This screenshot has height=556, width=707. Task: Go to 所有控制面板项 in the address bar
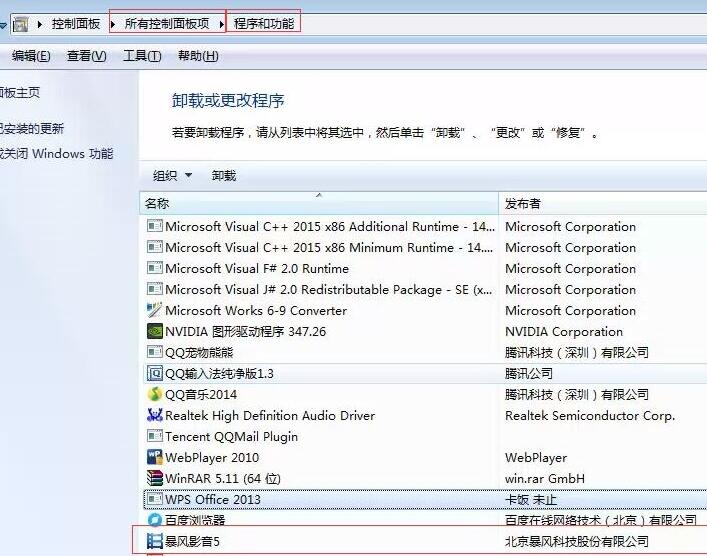(x=167, y=24)
